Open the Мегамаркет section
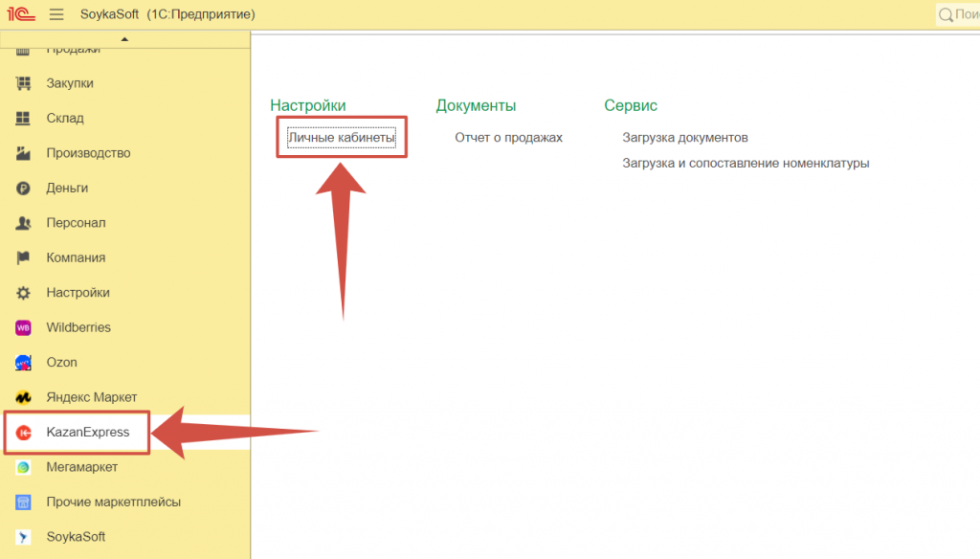Image resolution: width=980 pixels, height=559 pixels. tap(81, 467)
